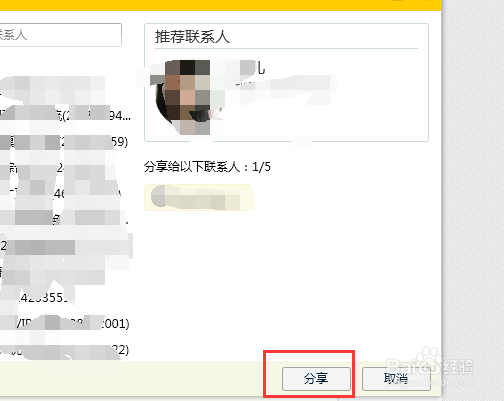504x401 pixels.
Task: Click the yellow dialog title bar
Action: pyautogui.click(x=220, y=5)
